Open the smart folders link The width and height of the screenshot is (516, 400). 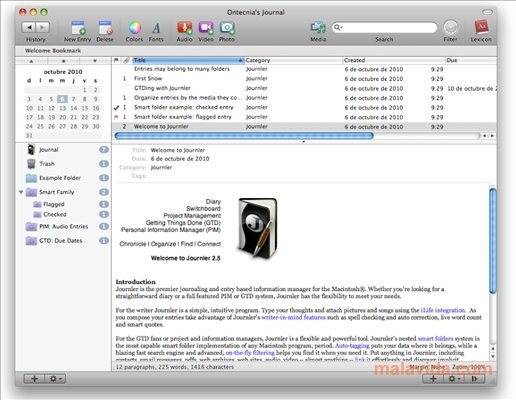click(x=435, y=339)
